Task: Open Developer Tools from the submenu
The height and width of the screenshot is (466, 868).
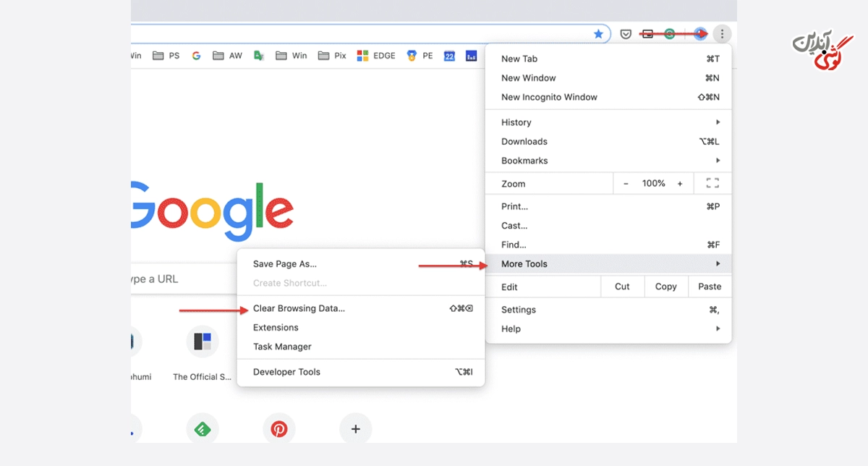Action: coord(361,372)
